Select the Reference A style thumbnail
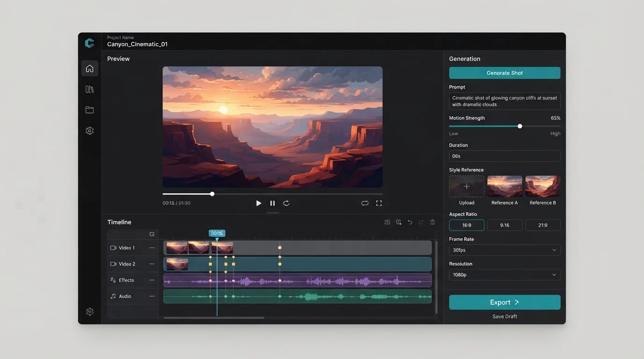This screenshot has height=359, width=644. click(505, 187)
